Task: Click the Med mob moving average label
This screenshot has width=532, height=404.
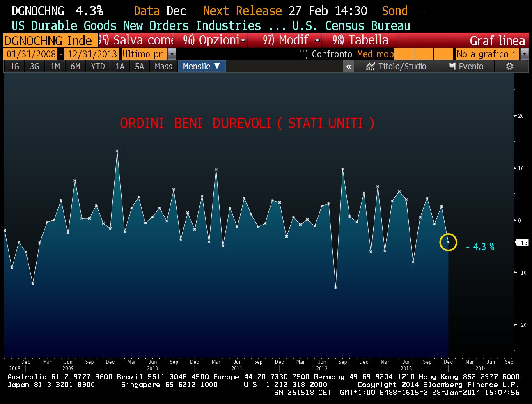Action: (x=375, y=54)
